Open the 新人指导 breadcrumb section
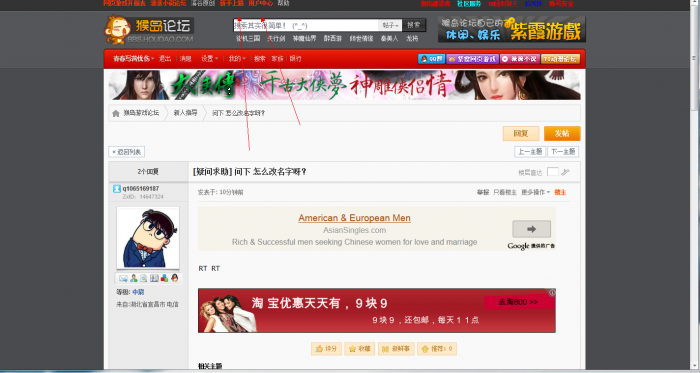Screen dimensions: 700x373 coord(185,113)
